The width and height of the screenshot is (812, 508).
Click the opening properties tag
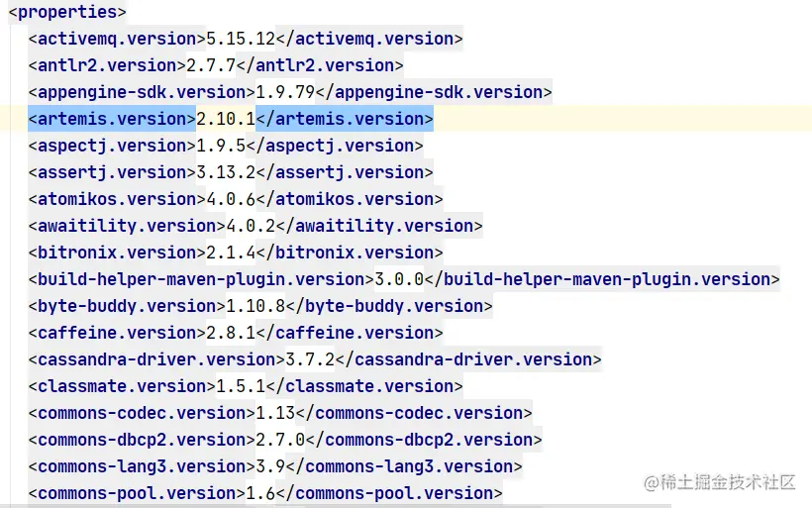[x=67, y=13]
